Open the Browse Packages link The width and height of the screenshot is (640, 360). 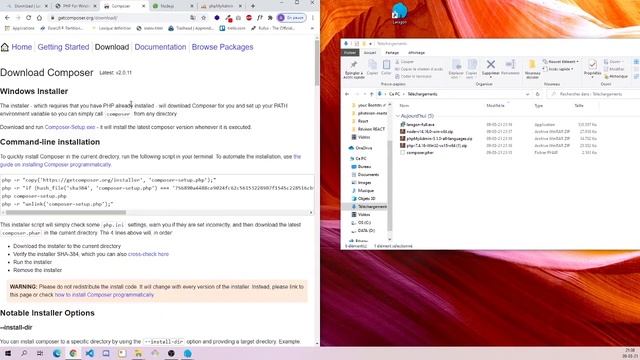[x=222, y=47]
